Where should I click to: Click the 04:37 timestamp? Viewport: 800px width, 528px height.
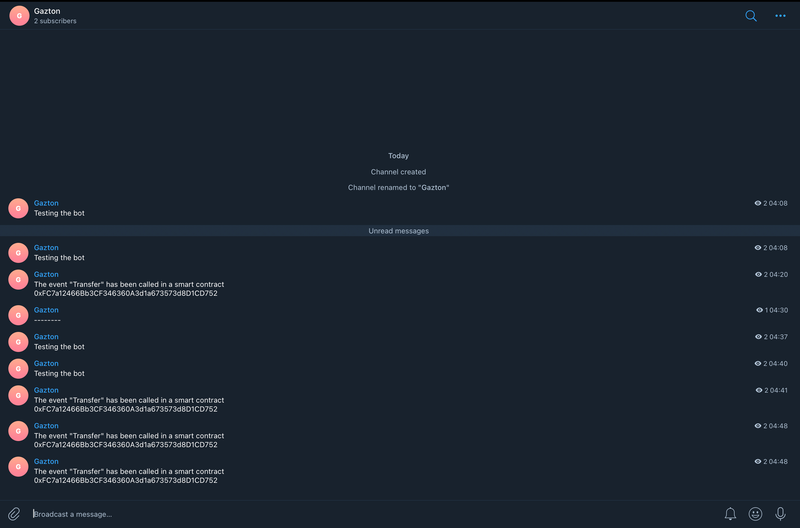[779, 337]
